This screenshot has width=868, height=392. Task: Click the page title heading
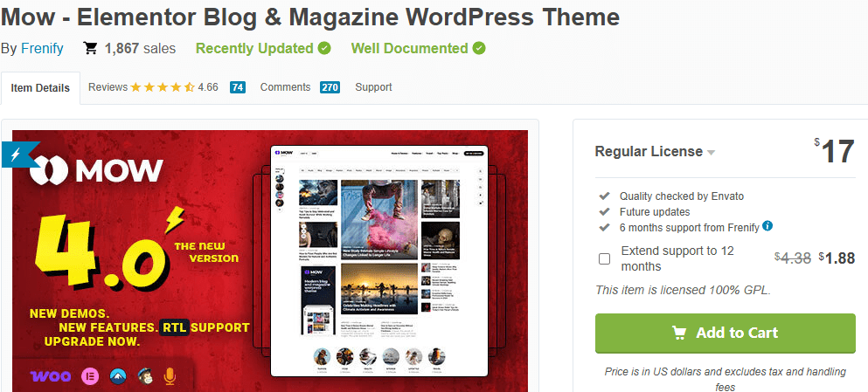310,17
